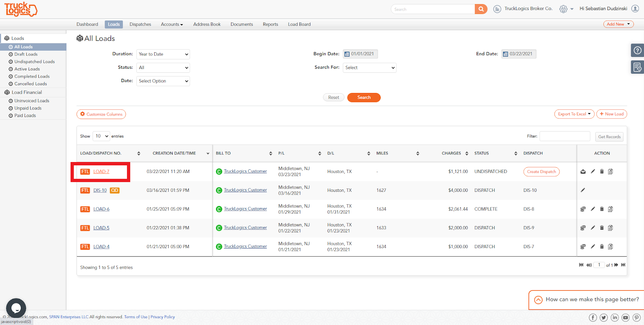The height and width of the screenshot is (325, 644).
Task: Click the pencil edit icon for DIS-10
Action: (x=583, y=190)
